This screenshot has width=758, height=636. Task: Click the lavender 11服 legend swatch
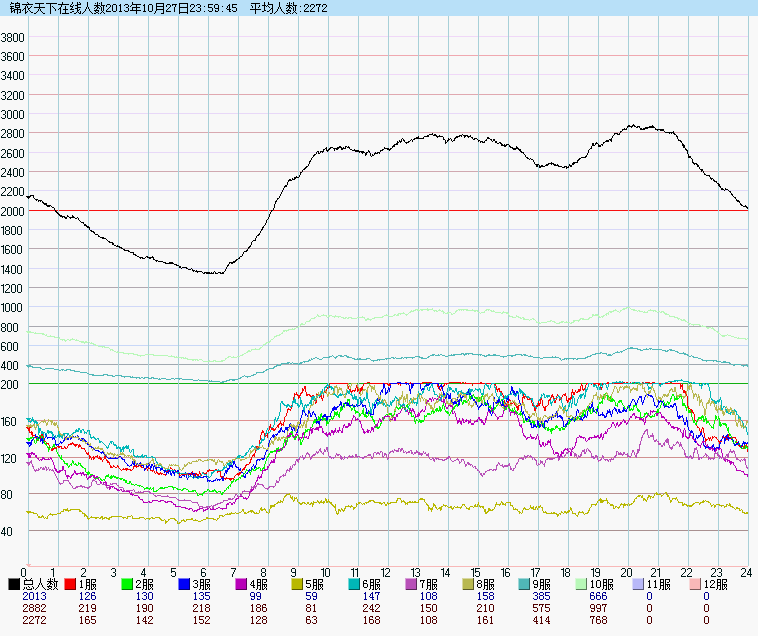click(641, 584)
